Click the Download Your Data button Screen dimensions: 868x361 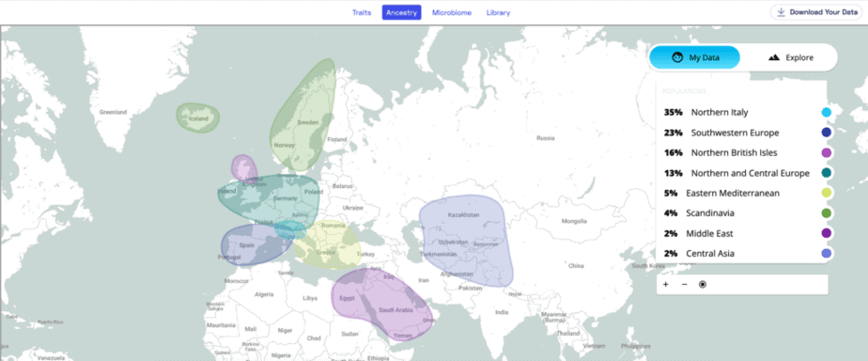pyautogui.click(x=816, y=12)
